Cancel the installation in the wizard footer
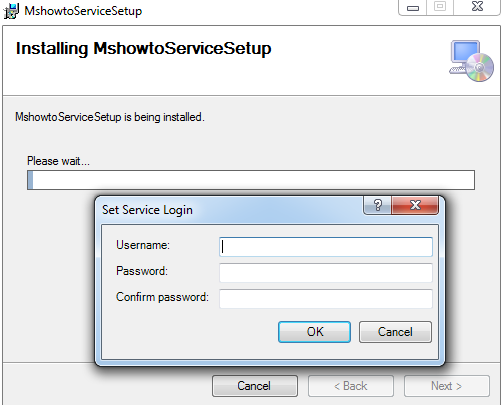 tap(255, 386)
